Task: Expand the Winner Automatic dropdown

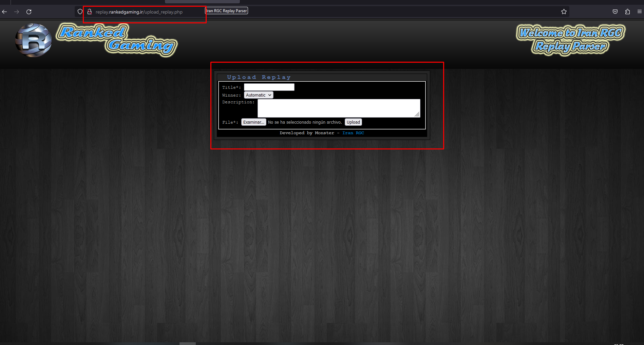Action: [x=259, y=95]
